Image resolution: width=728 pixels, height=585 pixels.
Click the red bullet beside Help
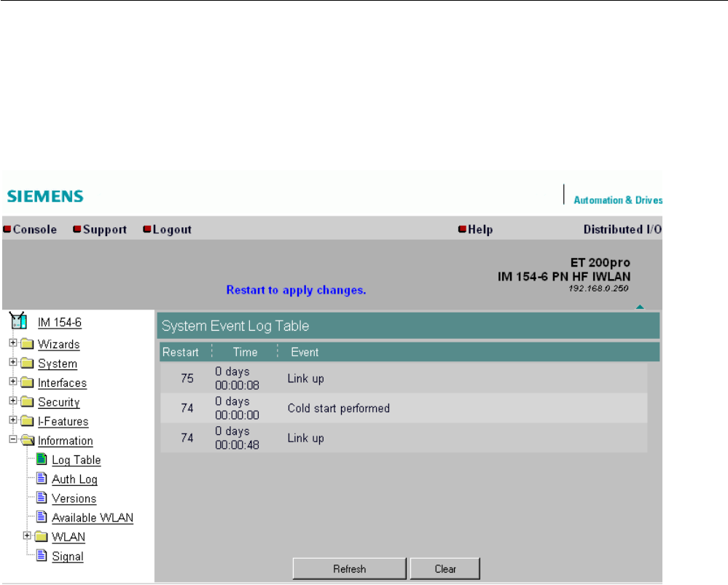[462, 229]
